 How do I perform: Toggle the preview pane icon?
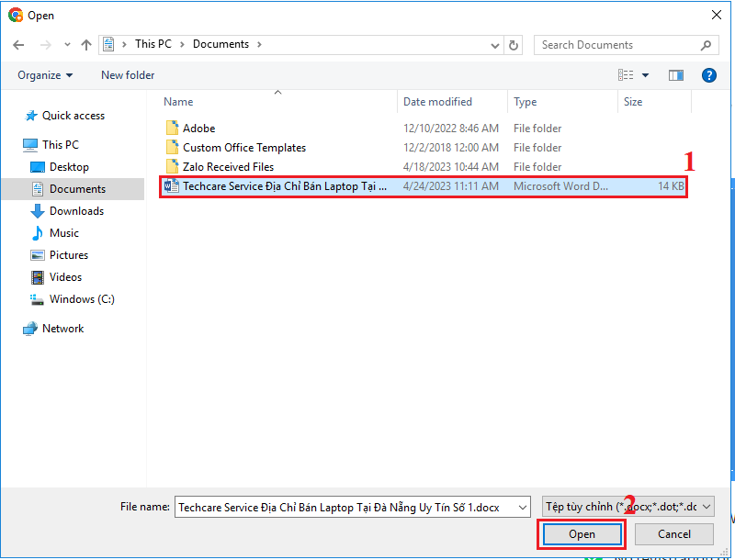click(x=676, y=75)
